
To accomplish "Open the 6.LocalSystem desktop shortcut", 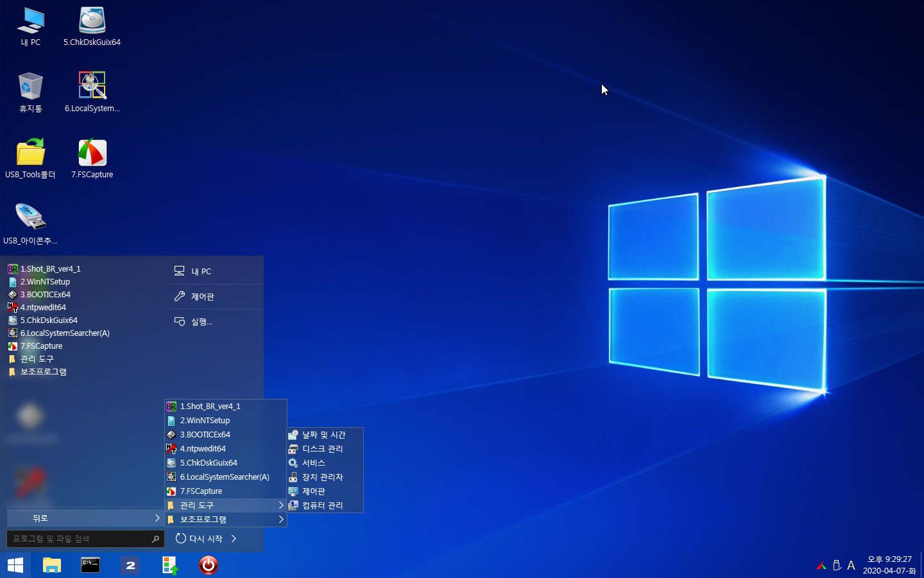I will tap(92, 92).
